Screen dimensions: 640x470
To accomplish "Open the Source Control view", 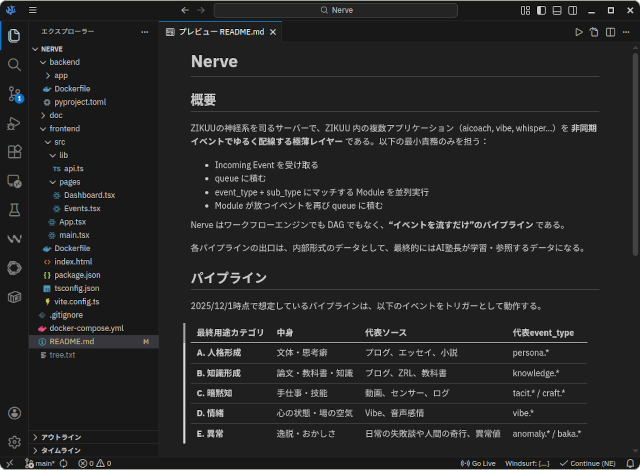I will (14, 94).
